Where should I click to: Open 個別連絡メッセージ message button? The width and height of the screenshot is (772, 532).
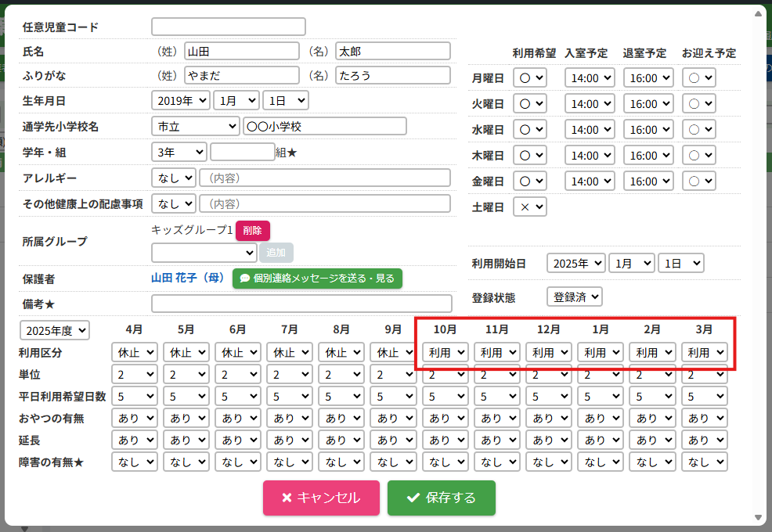pyautogui.click(x=317, y=278)
